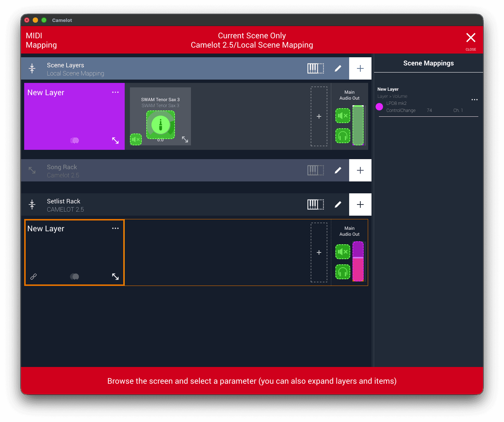This screenshot has width=504, height=422.
Task: Open keyboard icon in Setlist Rack header
Action: (315, 204)
